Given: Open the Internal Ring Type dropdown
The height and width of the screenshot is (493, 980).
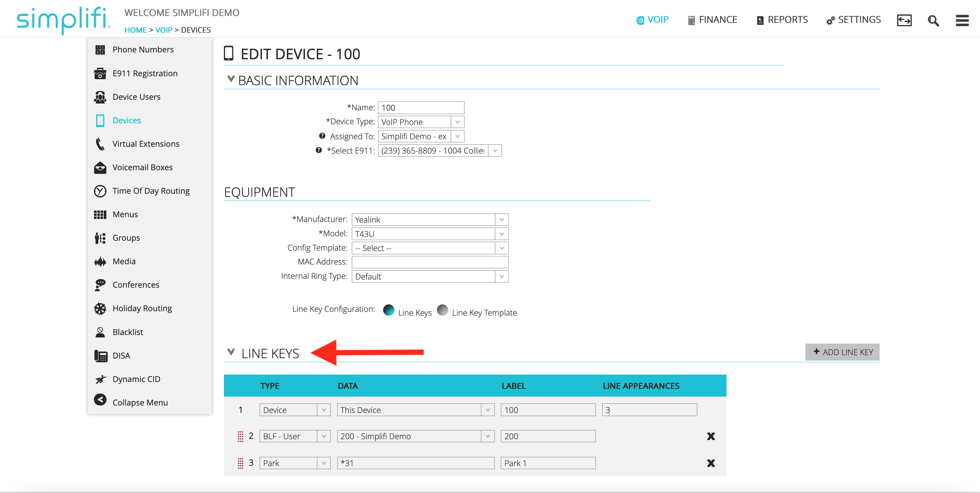Looking at the screenshot, I should 502,276.
